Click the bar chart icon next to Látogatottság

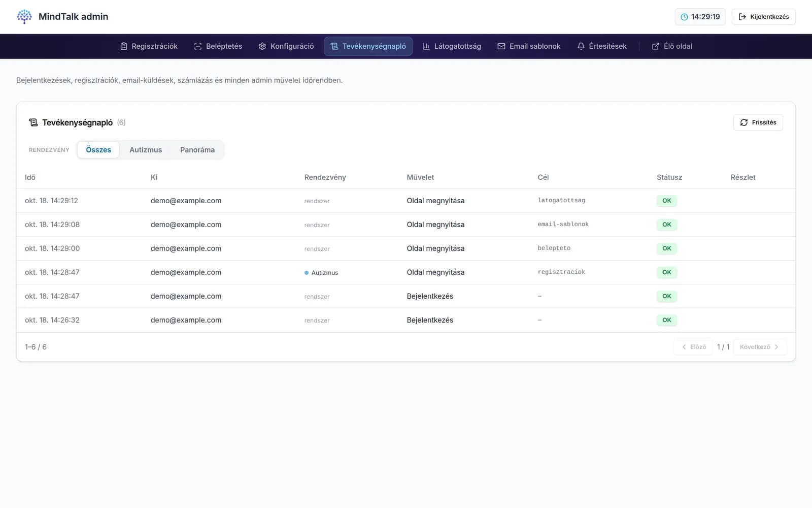[426, 46]
